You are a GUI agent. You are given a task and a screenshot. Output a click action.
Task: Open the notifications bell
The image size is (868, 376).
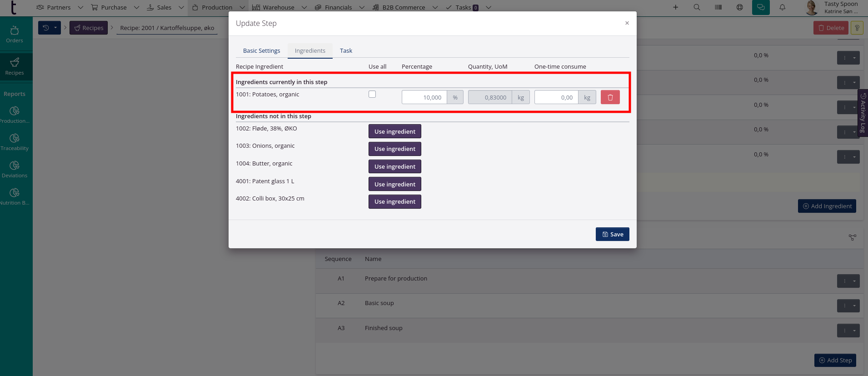pyautogui.click(x=783, y=7)
